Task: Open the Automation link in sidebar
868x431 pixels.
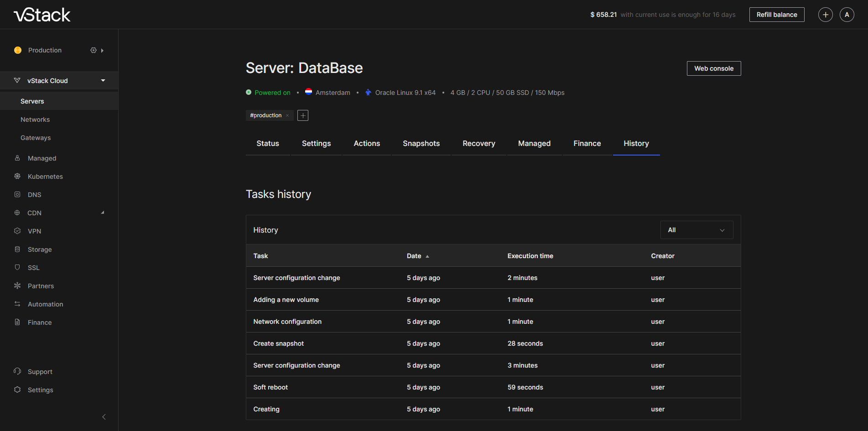Action: pos(46,304)
